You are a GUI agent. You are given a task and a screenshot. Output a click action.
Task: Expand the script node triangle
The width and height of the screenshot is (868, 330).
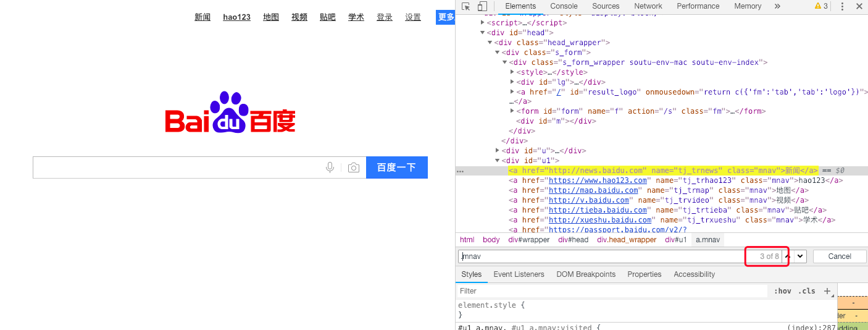(x=483, y=22)
